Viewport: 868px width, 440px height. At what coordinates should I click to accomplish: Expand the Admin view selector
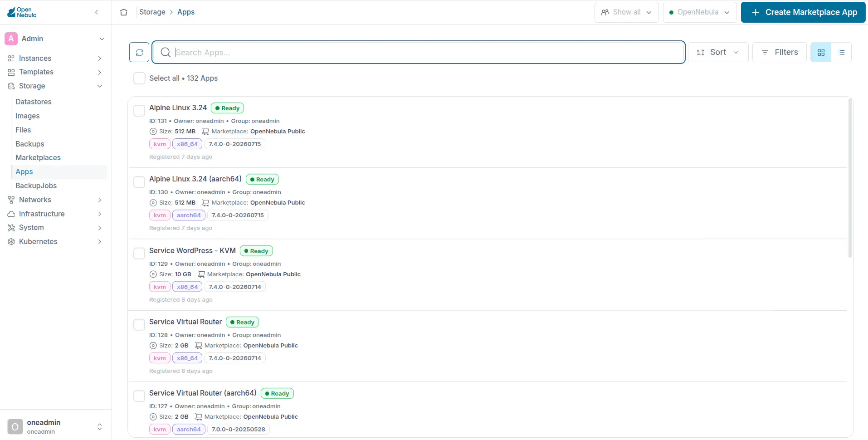102,39
